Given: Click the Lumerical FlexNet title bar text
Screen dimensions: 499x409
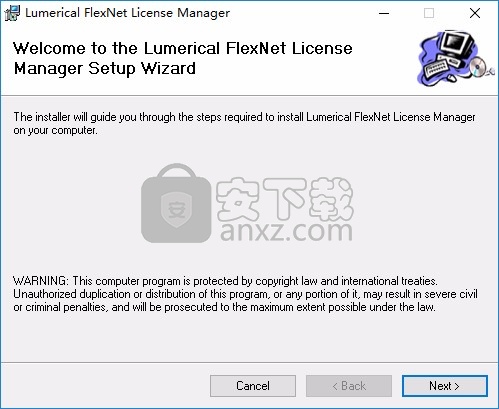Looking at the screenshot, I should (127, 13).
